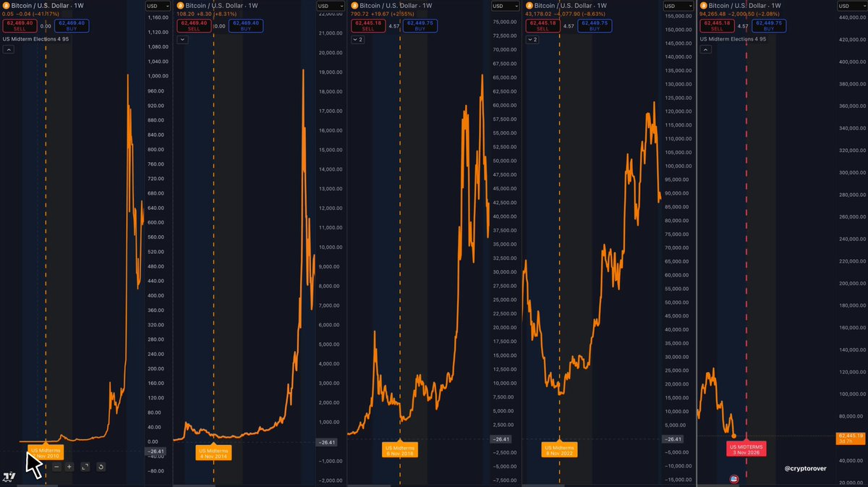Screen dimensions: 868x487
Task: Open USD currency dropdown beside the 2014 chart
Action: point(329,5)
